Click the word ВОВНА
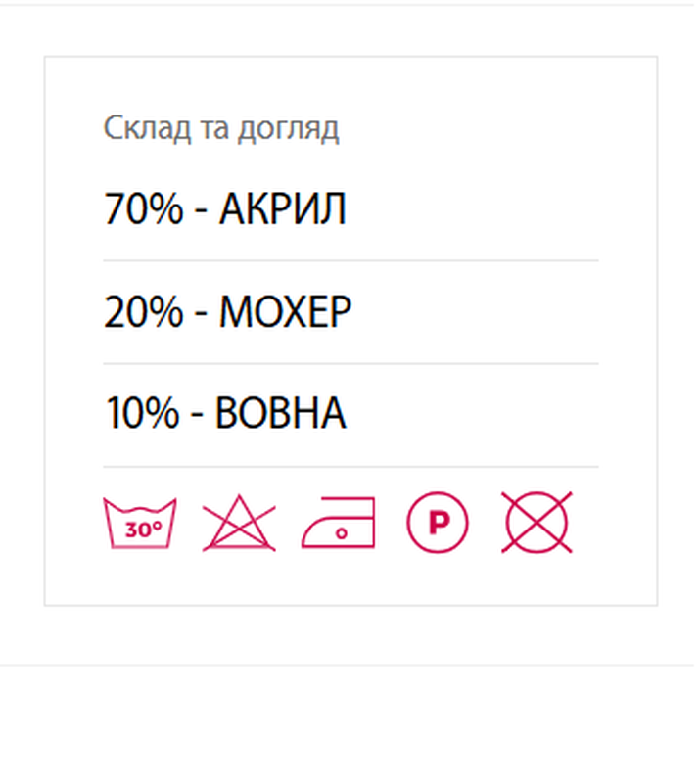The image size is (700, 783). (280, 414)
